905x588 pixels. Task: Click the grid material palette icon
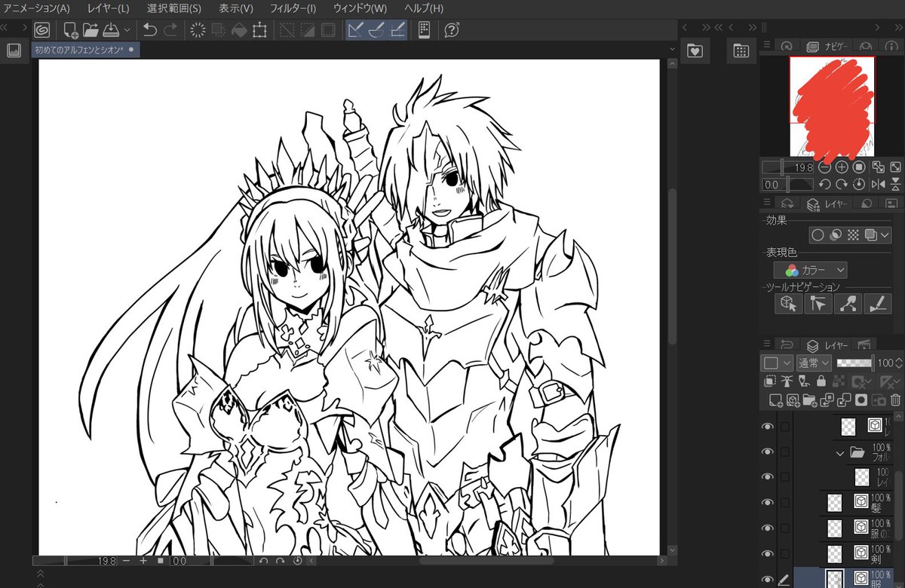[x=741, y=51]
